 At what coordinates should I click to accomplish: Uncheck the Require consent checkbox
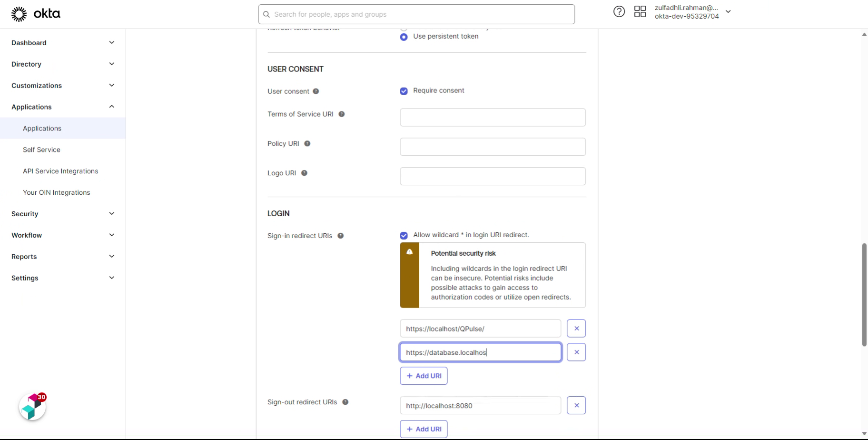point(403,90)
